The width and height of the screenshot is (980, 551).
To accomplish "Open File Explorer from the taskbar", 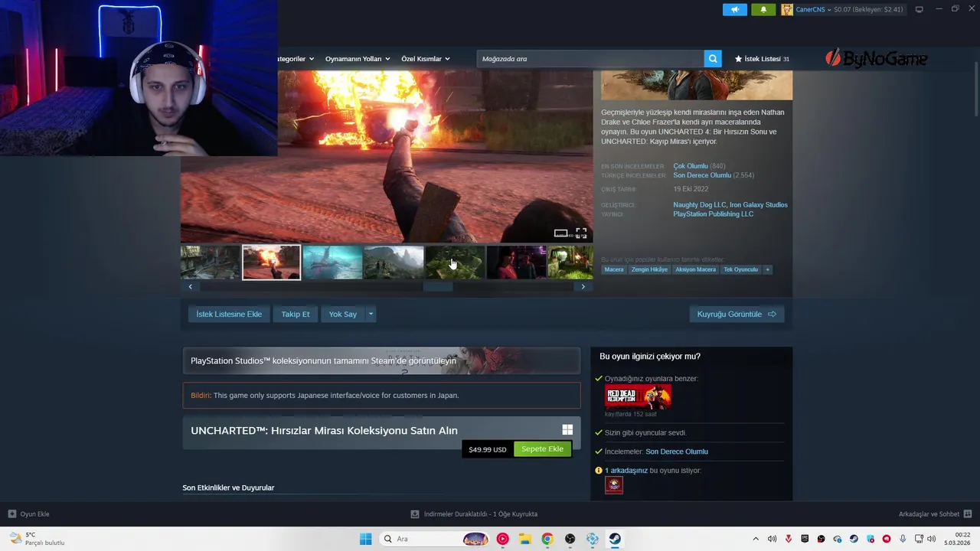I will pyautogui.click(x=524, y=539).
